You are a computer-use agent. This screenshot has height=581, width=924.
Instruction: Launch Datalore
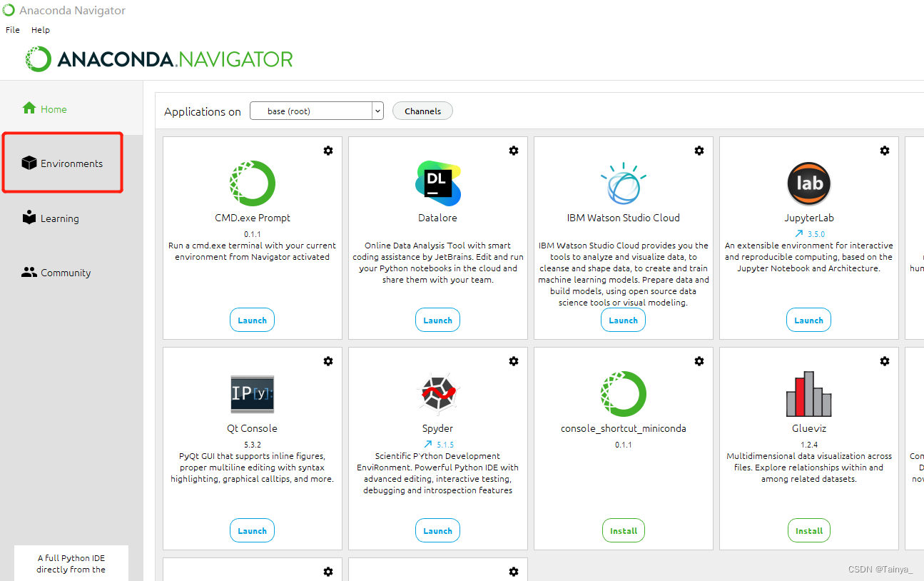coord(437,320)
